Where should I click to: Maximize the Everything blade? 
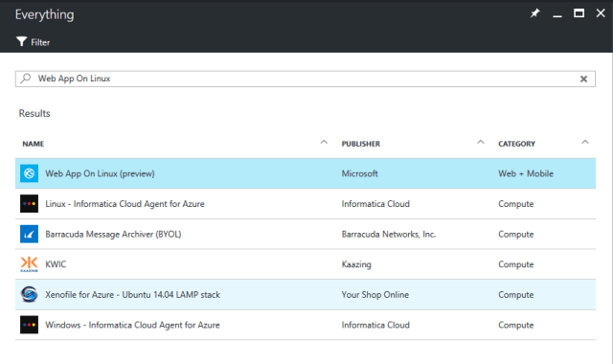(579, 13)
